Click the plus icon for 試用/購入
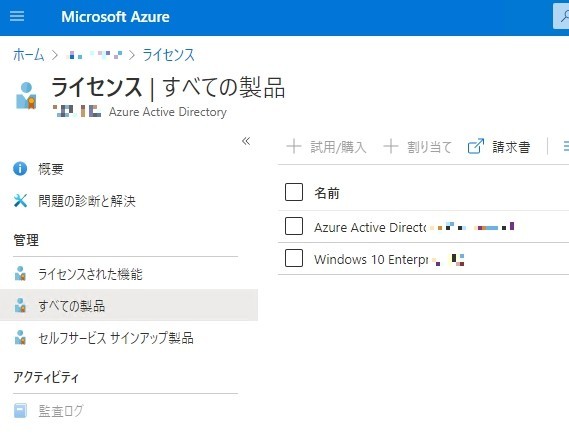Viewport: 569px width, 437px height. tap(294, 147)
